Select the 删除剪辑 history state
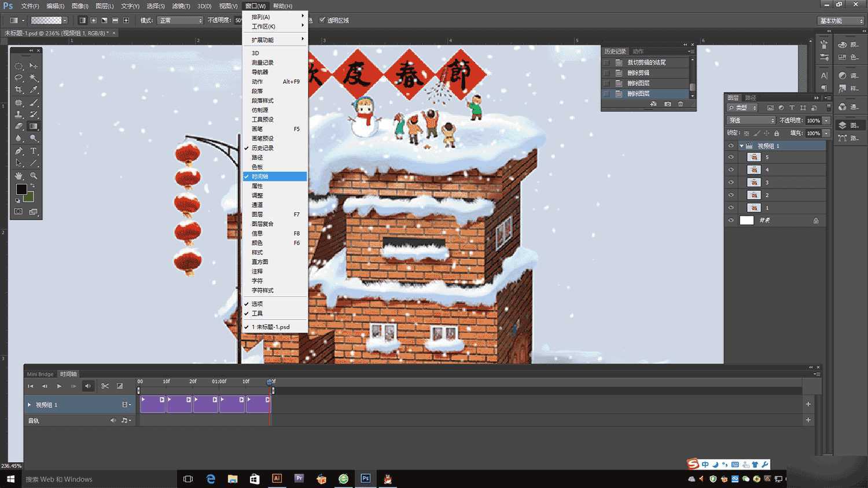 click(638, 73)
